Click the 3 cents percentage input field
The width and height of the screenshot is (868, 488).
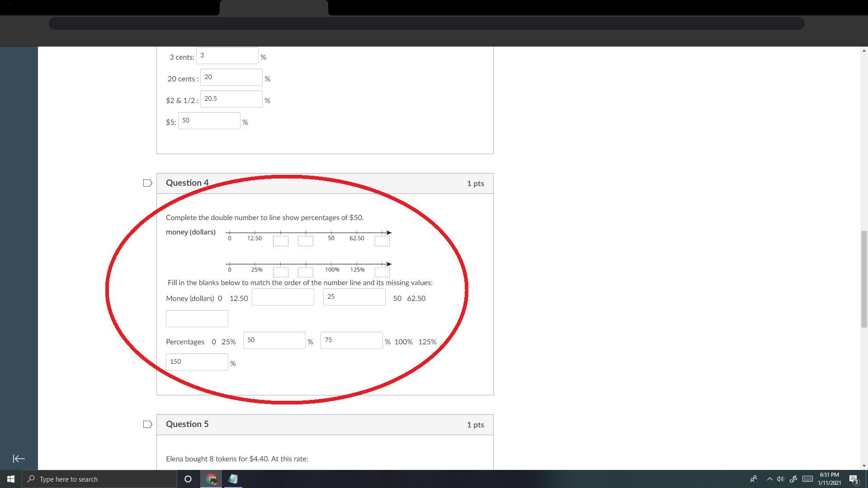coord(227,56)
